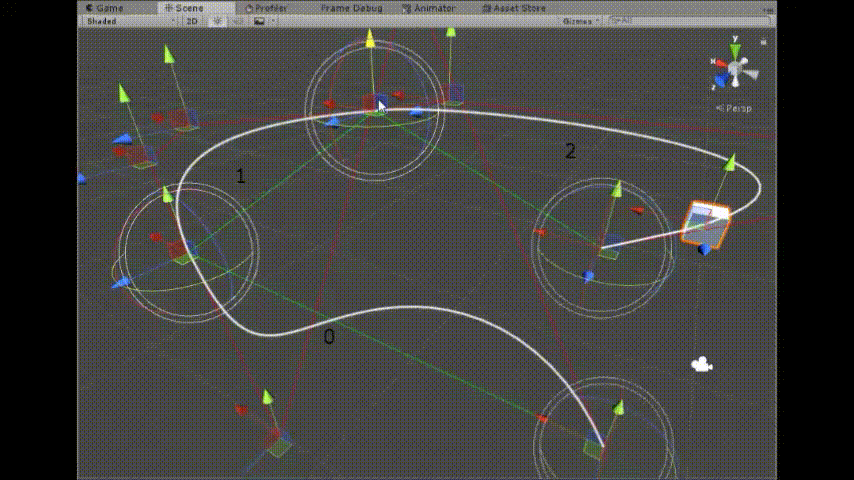This screenshot has height=480, width=854.
Task: Switch to the Animator tab
Action: (429, 8)
